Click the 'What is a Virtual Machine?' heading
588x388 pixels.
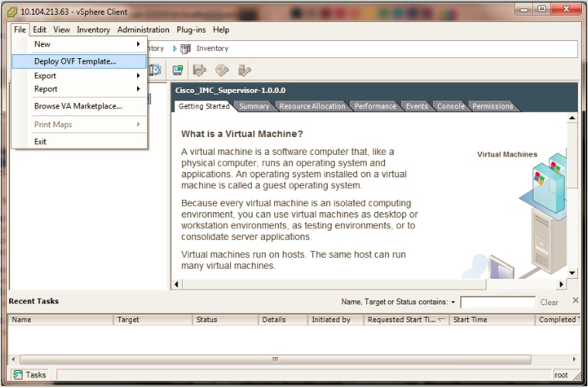pos(242,134)
